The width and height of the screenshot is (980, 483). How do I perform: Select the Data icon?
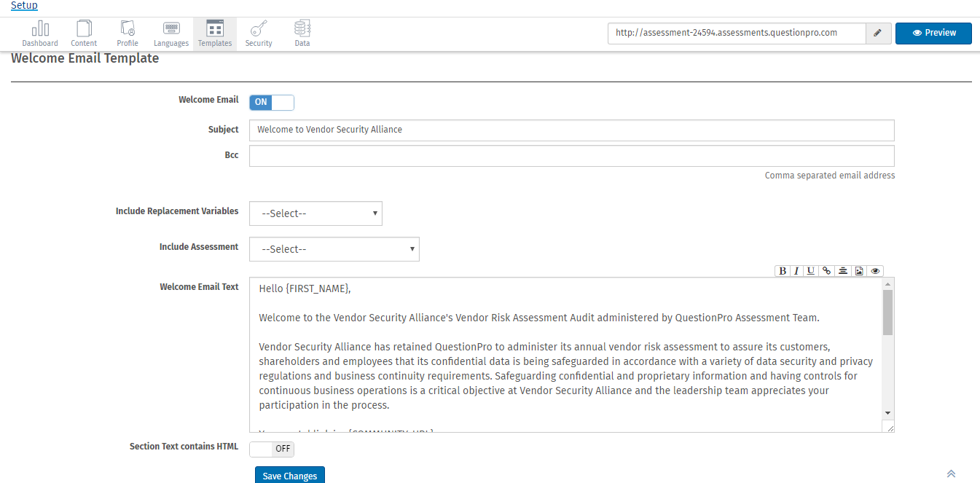point(302,33)
